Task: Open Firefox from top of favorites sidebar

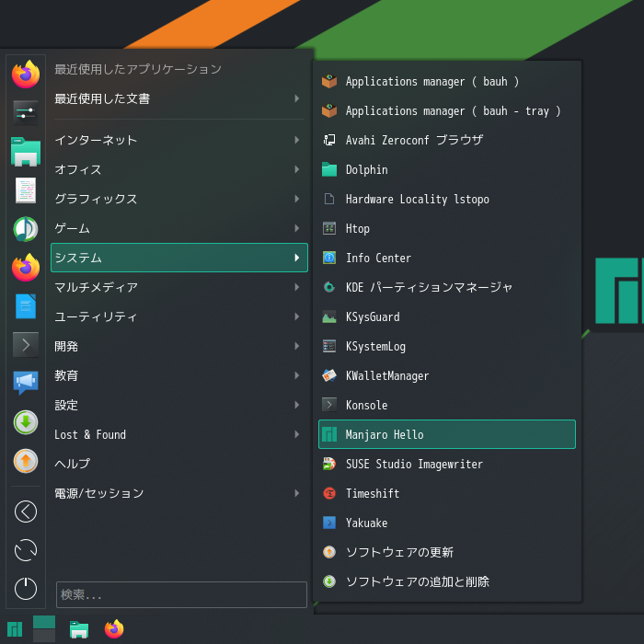Action: coord(26,75)
